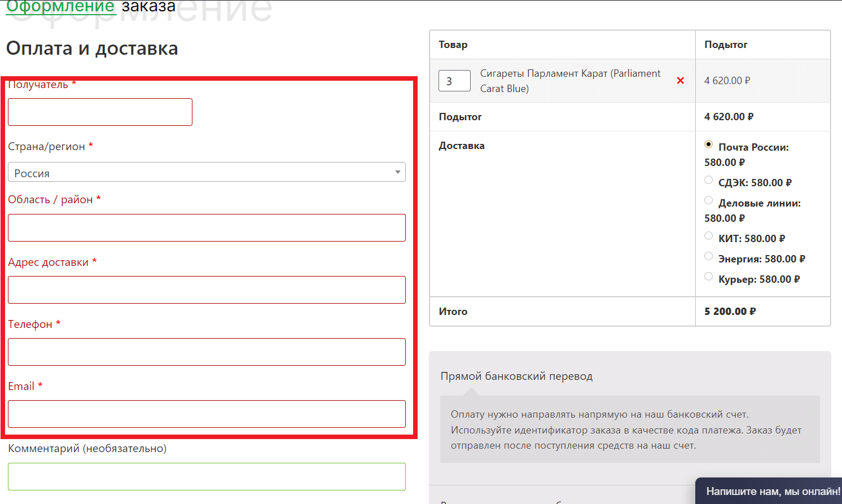Choose Курьер delivery option

point(708,277)
